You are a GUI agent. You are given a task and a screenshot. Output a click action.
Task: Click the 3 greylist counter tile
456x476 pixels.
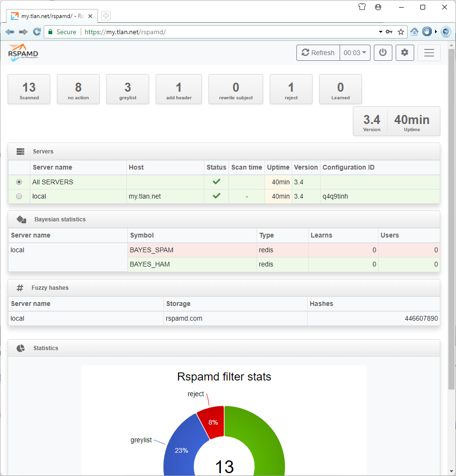click(128, 89)
